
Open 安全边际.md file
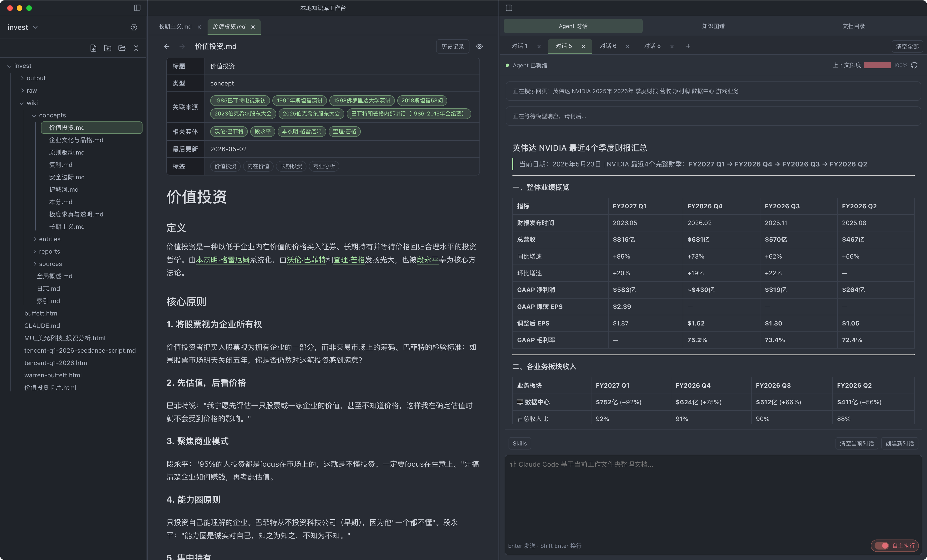[67, 177]
